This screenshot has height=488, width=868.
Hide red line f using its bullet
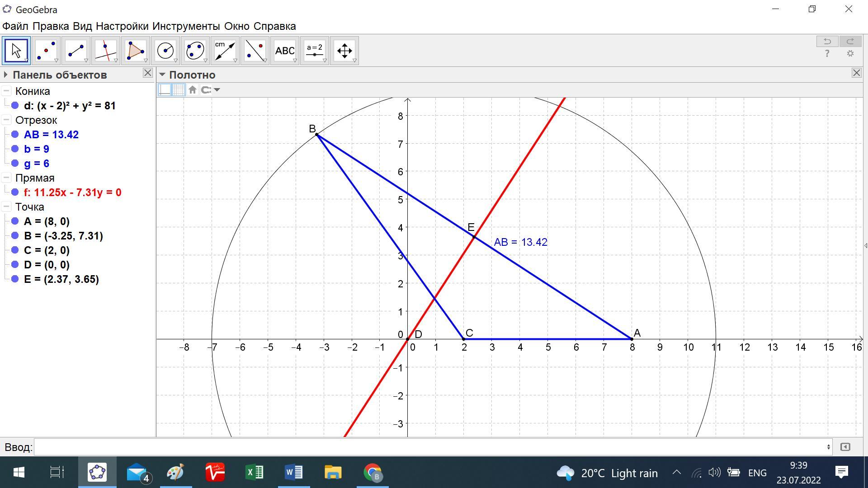tap(15, 192)
